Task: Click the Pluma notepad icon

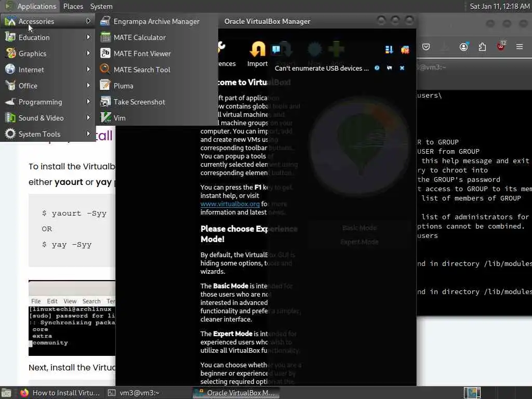Action: point(105,86)
